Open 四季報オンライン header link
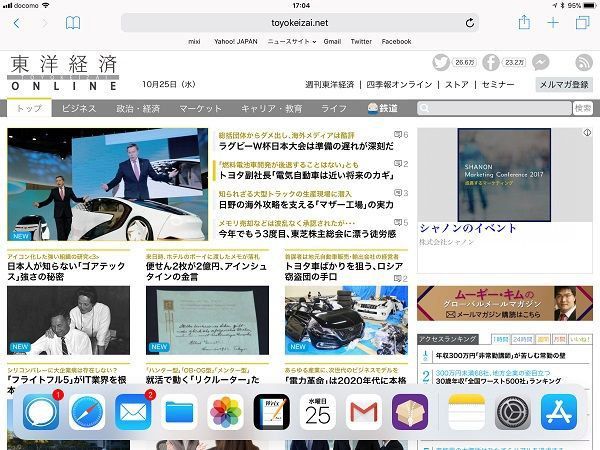 (399, 85)
